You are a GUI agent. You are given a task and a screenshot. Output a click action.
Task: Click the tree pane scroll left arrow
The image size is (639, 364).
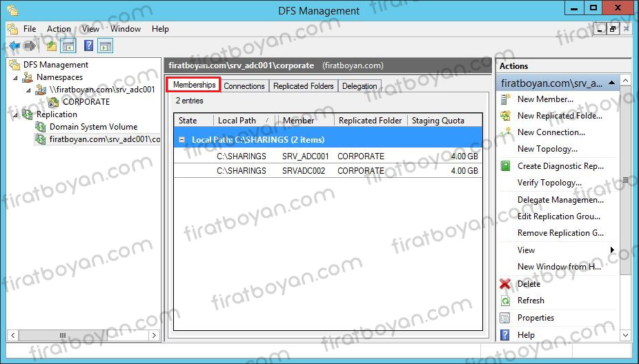click(12, 335)
